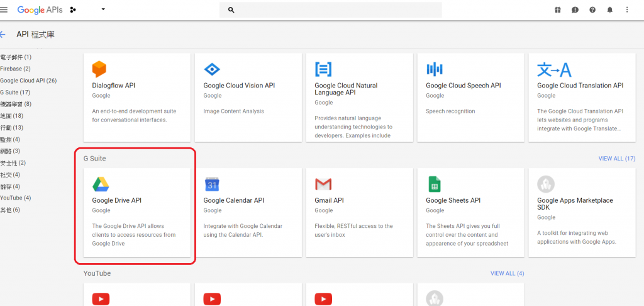Filter by Google Cloud API (26)

[28, 81]
